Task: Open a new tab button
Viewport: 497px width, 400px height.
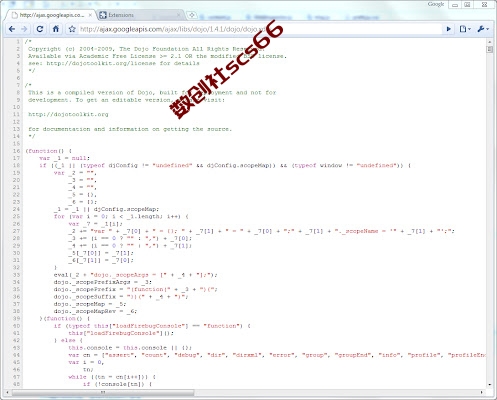Action: point(192,15)
